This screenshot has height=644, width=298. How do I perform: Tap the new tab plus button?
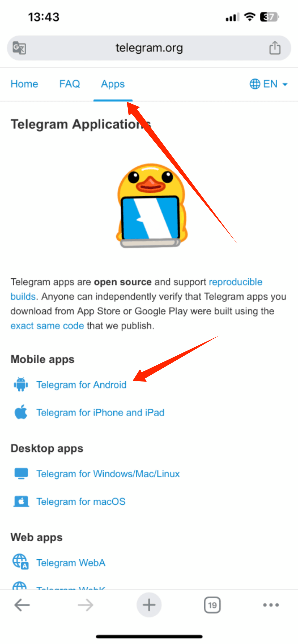[x=149, y=605]
